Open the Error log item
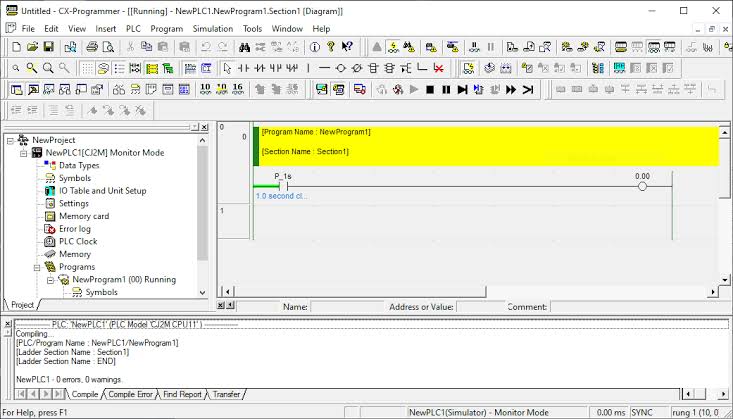 [x=75, y=229]
